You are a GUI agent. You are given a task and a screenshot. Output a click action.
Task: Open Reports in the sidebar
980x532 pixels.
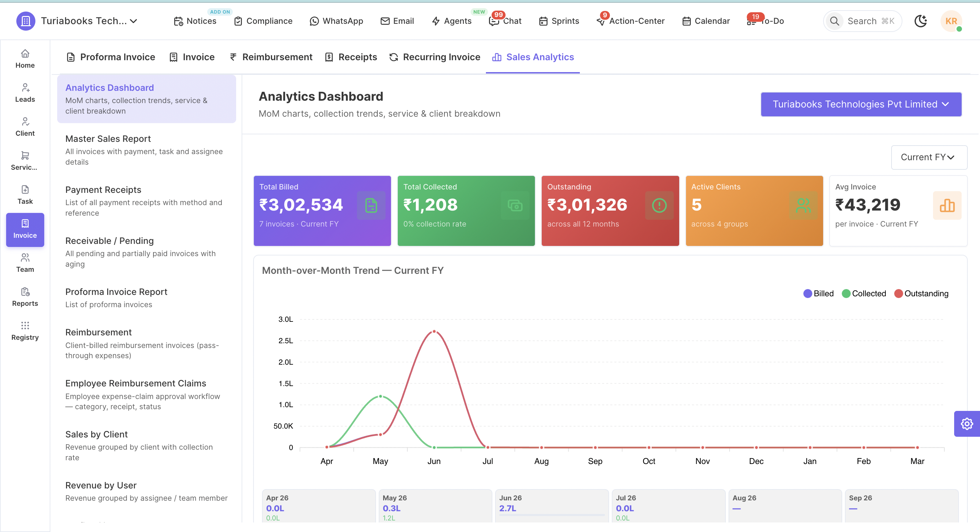[25, 297]
